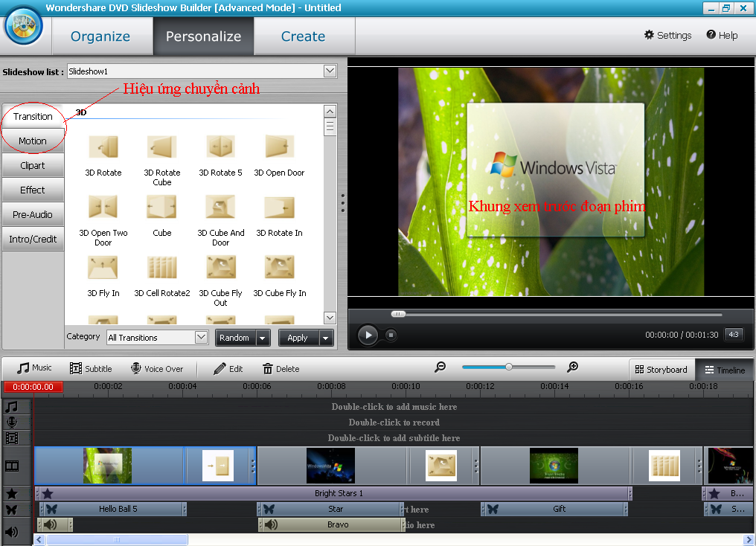The width and height of the screenshot is (756, 546).
Task: Choose the 3D Cell Rotate2 transition
Action: (162, 267)
